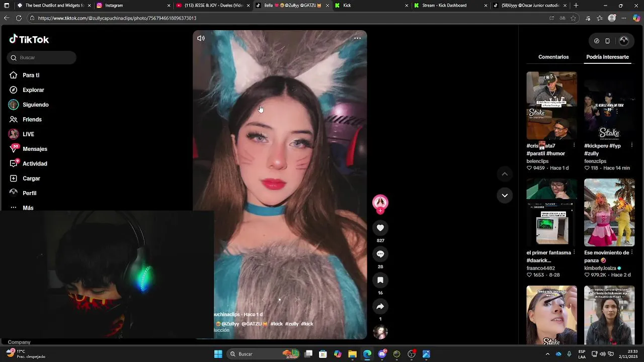
Task: Switch to the Instagram browser tab
Action: (x=133, y=6)
